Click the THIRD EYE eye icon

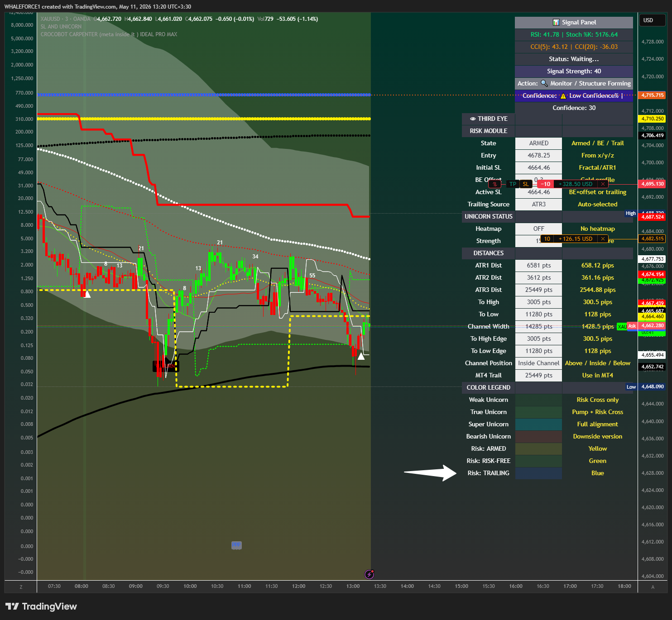click(473, 119)
